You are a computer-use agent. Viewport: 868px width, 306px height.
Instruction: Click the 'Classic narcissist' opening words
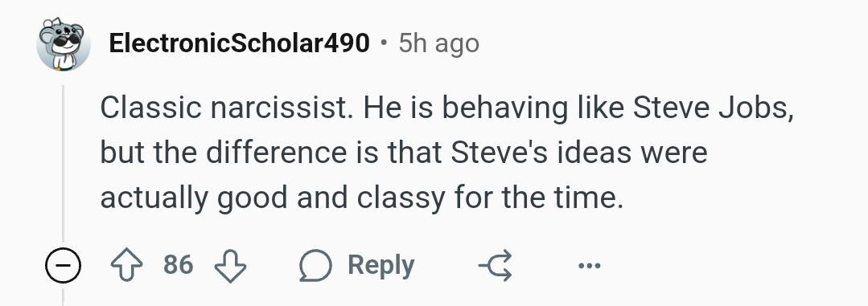(x=226, y=107)
